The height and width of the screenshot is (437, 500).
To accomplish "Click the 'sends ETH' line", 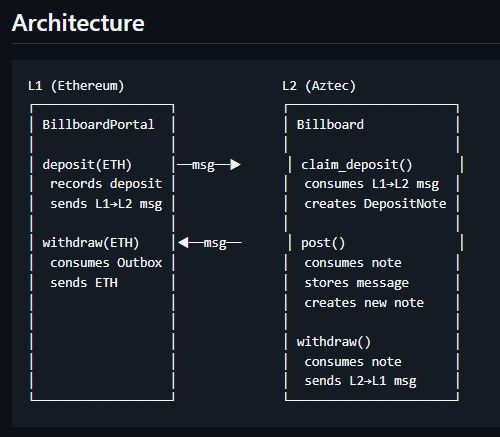I will [x=84, y=283].
